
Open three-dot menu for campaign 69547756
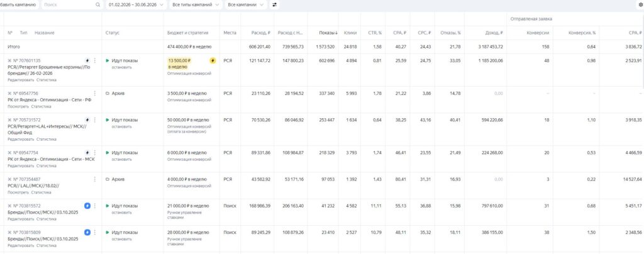pyautogui.click(x=95, y=93)
